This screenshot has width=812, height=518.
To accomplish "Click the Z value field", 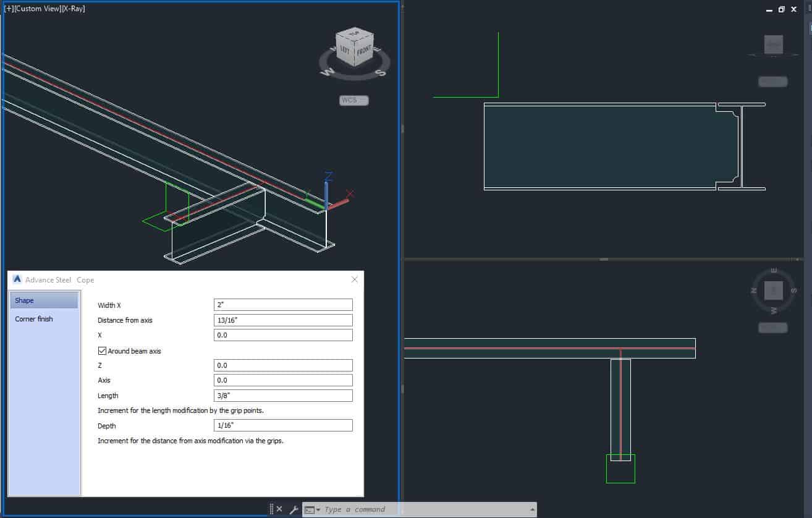I will pyautogui.click(x=283, y=365).
